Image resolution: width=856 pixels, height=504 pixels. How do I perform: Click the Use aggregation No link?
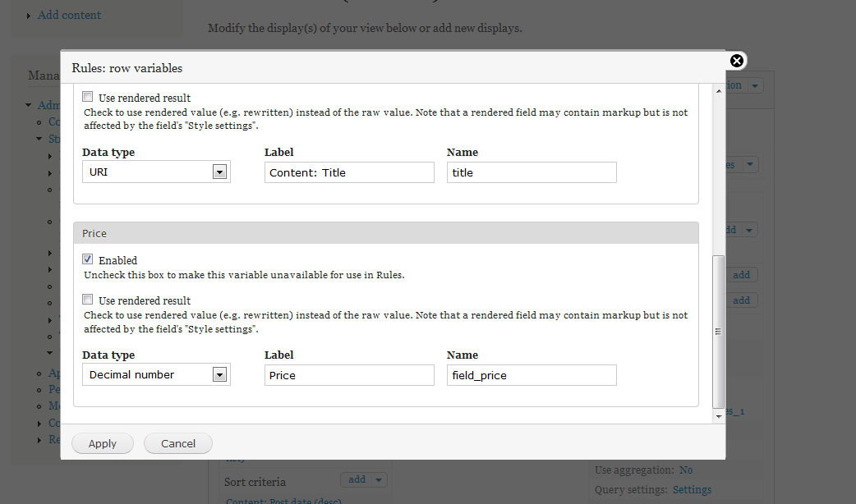point(686,470)
